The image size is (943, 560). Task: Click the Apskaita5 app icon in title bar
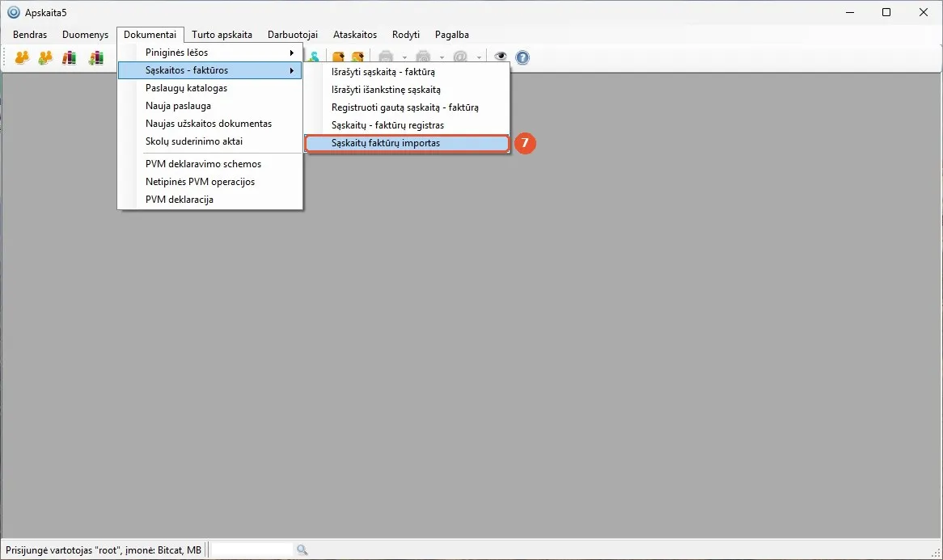13,12
